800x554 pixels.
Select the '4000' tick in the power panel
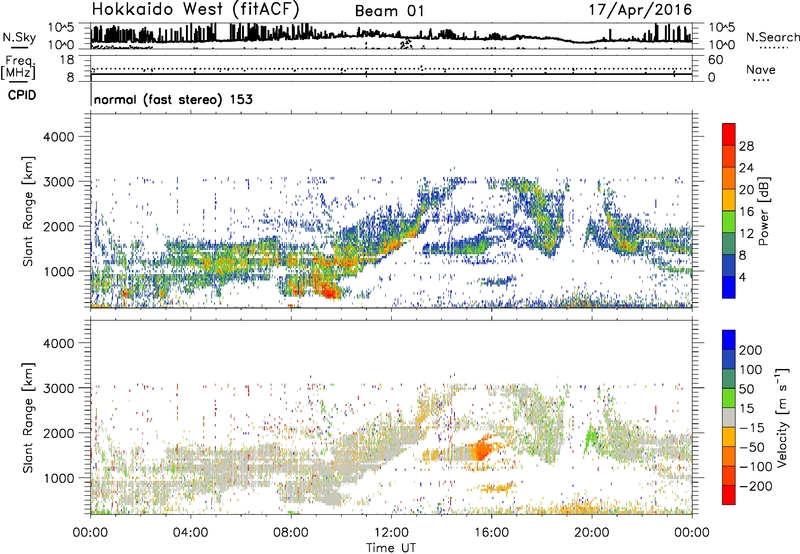tap(58, 137)
